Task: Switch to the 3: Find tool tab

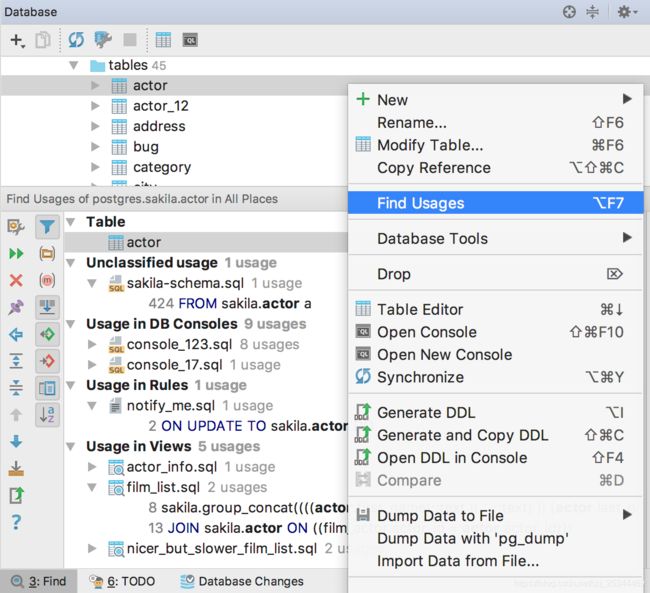Action: click(39, 581)
